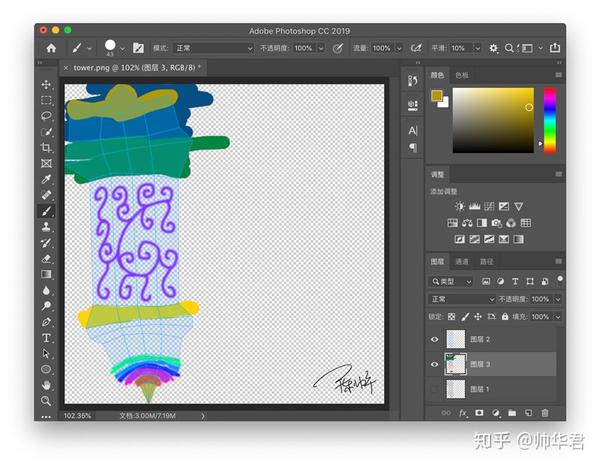Click the Share icon at top right

click(x=555, y=48)
